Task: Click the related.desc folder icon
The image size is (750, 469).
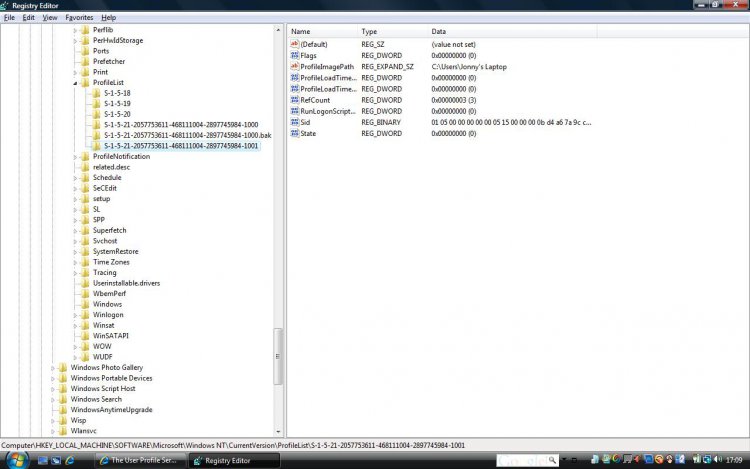Action: (85, 167)
